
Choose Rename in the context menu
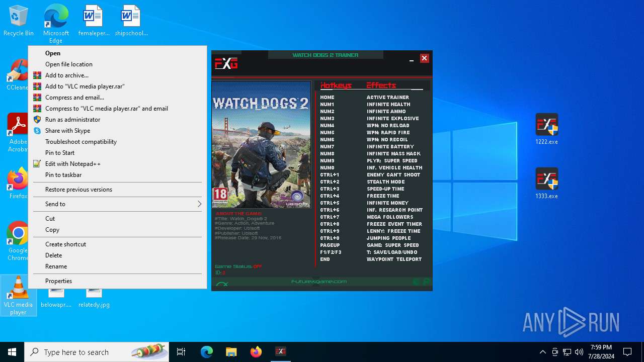(117, 266)
